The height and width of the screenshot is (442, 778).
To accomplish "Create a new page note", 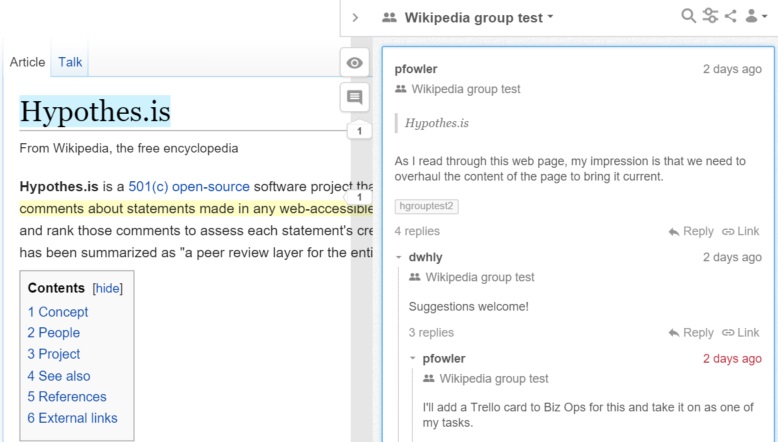I will tap(354, 97).
